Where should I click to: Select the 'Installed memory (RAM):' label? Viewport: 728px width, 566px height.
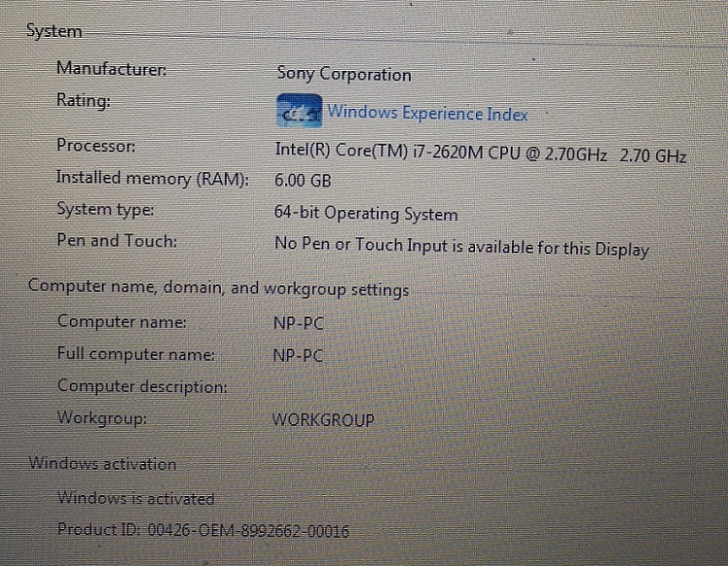(x=153, y=178)
